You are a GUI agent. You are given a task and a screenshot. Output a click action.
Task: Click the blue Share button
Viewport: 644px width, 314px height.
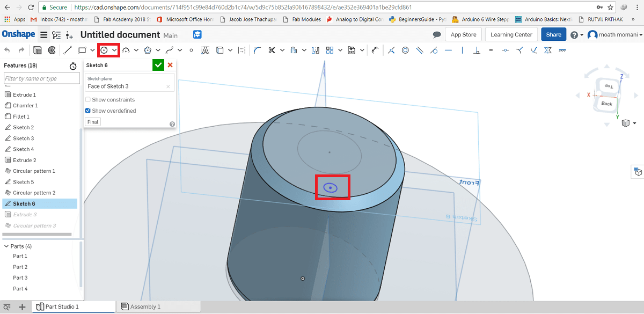pos(553,35)
